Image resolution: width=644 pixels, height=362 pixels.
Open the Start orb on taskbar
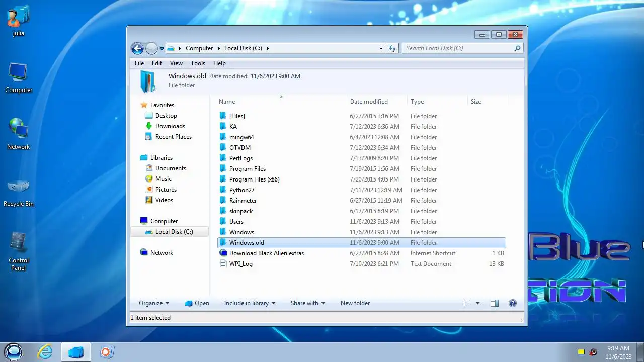pyautogui.click(x=14, y=352)
